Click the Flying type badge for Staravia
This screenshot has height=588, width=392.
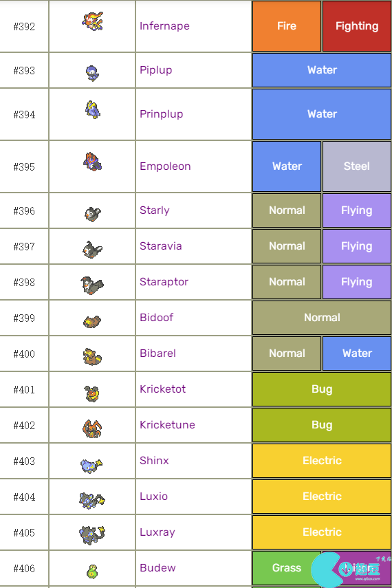357,246
